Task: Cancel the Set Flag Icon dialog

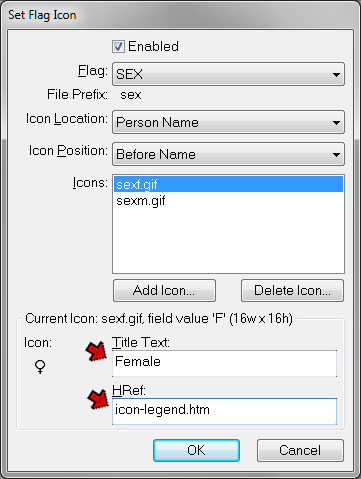Action: [300, 451]
